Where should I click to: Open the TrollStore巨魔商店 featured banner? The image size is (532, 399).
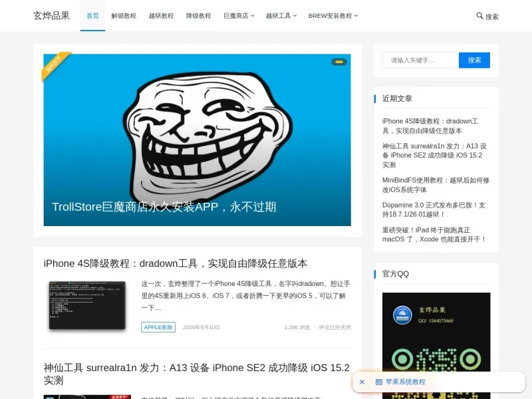pos(197,140)
